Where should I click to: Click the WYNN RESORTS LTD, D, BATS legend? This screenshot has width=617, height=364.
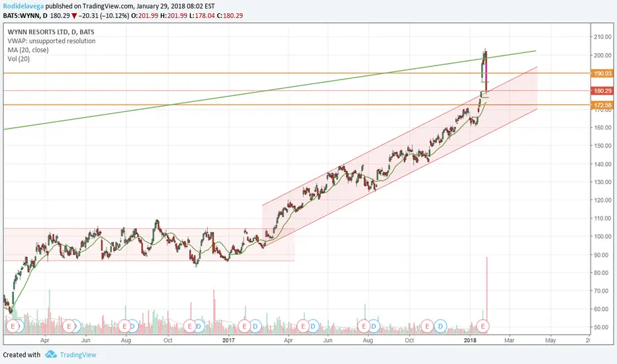click(x=51, y=32)
